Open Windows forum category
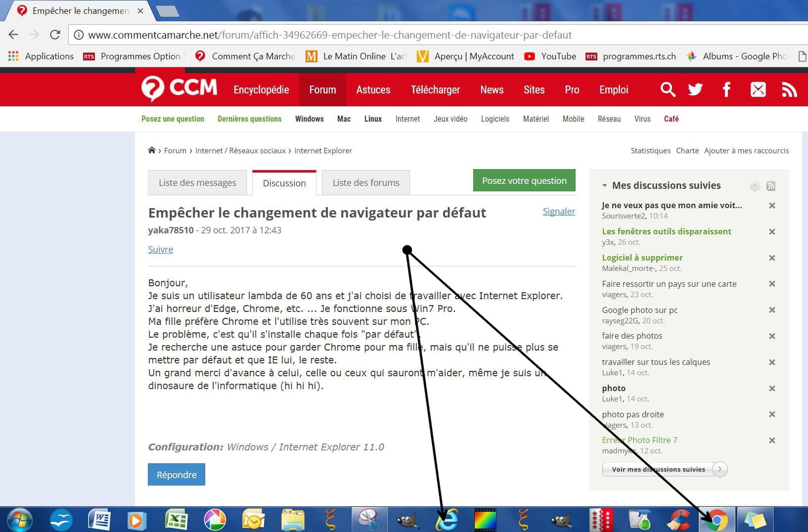 pos(310,119)
